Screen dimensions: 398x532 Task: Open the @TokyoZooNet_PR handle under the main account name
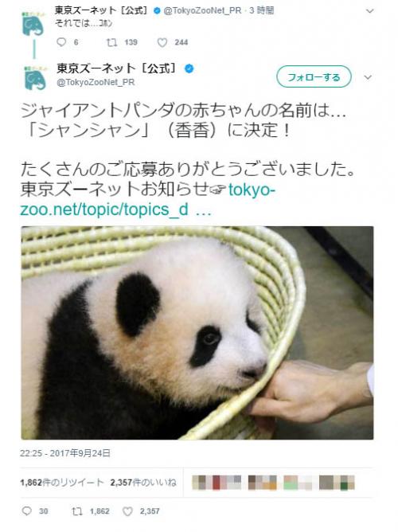coord(96,82)
